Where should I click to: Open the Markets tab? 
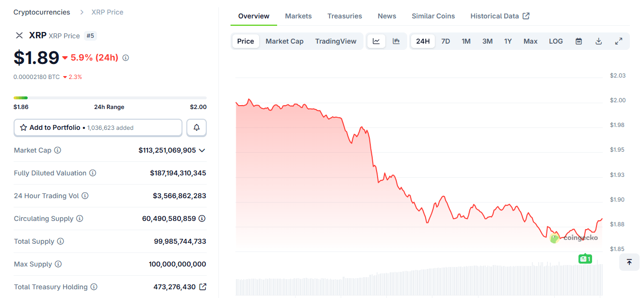point(298,16)
